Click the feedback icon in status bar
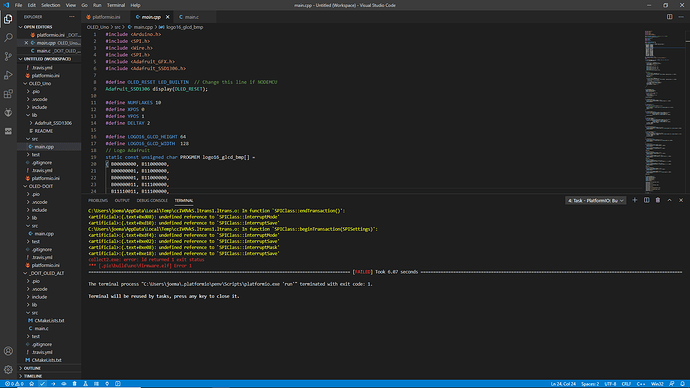 tap(672, 384)
